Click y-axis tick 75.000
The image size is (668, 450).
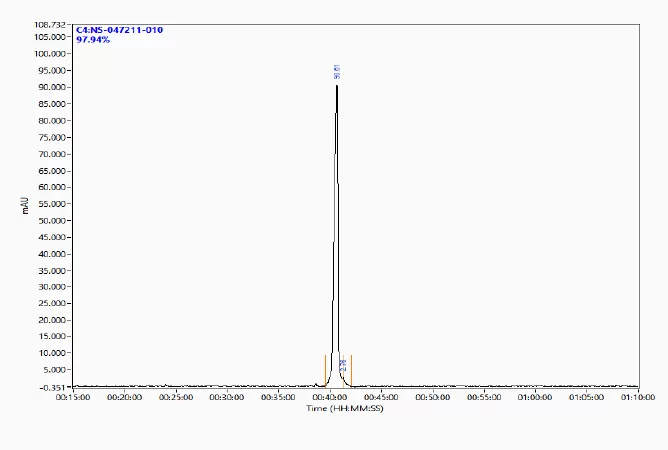pyautogui.click(x=52, y=137)
